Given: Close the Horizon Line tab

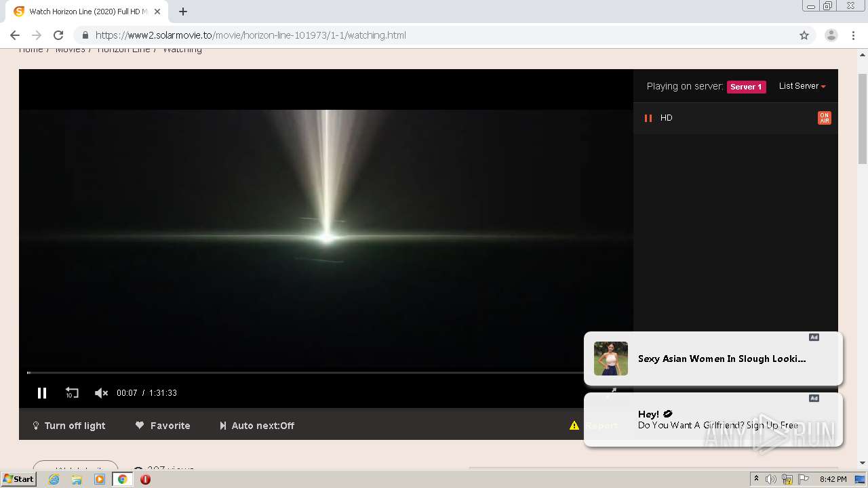Looking at the screenshot, I should pos(157,12).
